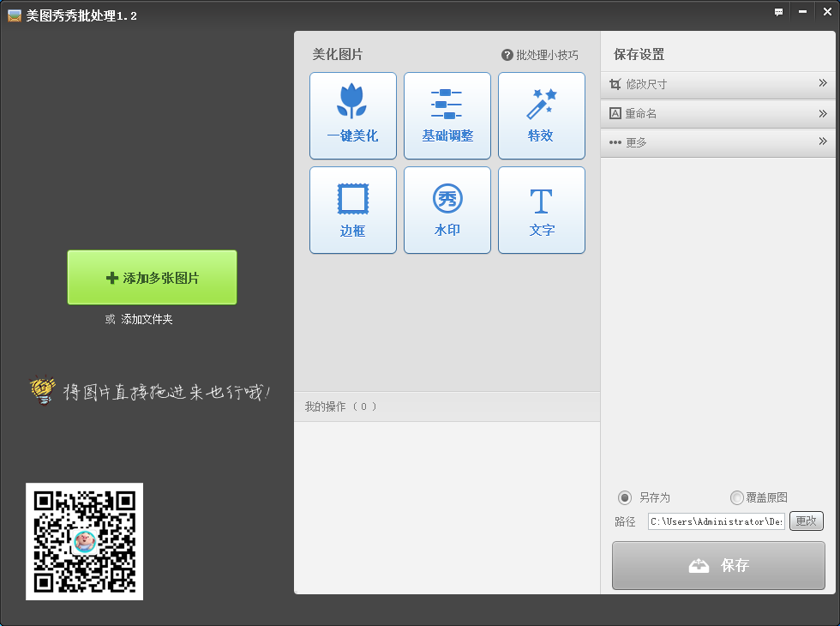Select the 另存为 save-as radio button
Image resolution: width=840 pixels, height=626 pixels.
pyautogui.click(x=625, y=498)
